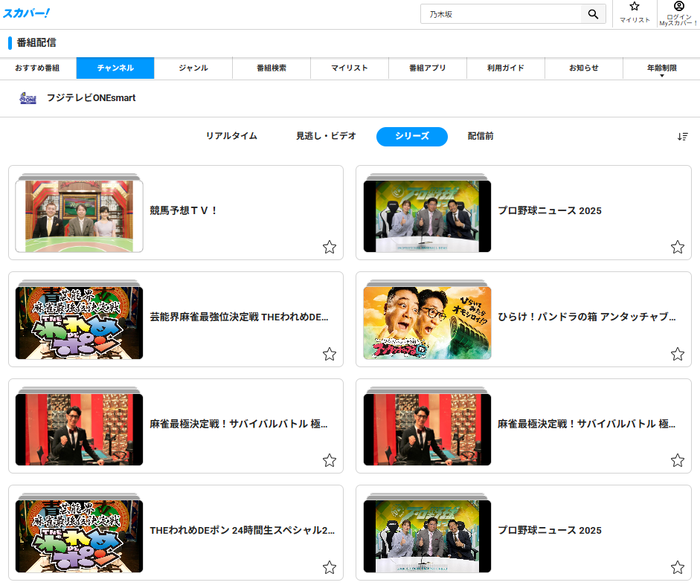This screenshot has height=588, width=700.
Task: Select the チャンネル tab
Action: 115,68
